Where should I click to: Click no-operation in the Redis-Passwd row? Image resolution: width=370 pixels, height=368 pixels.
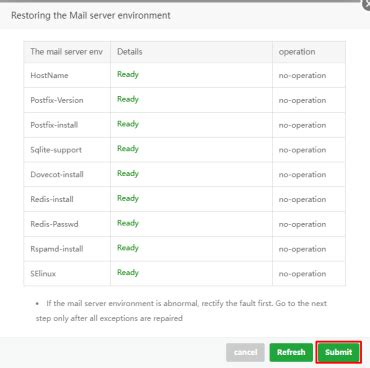coord(302,224)
